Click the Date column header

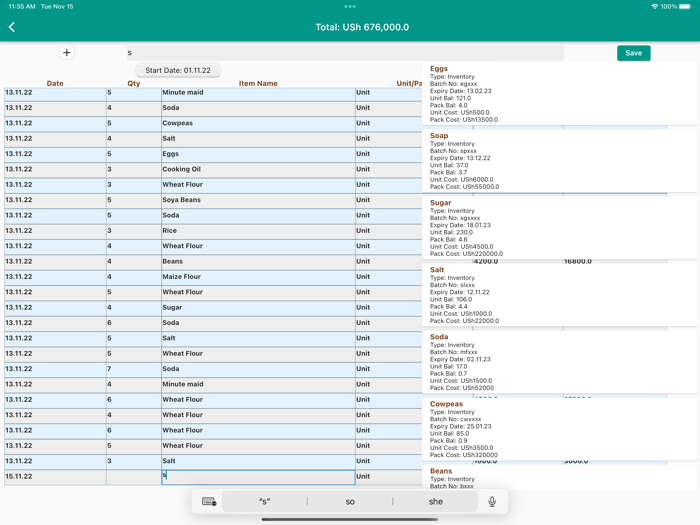click(55, 83)
